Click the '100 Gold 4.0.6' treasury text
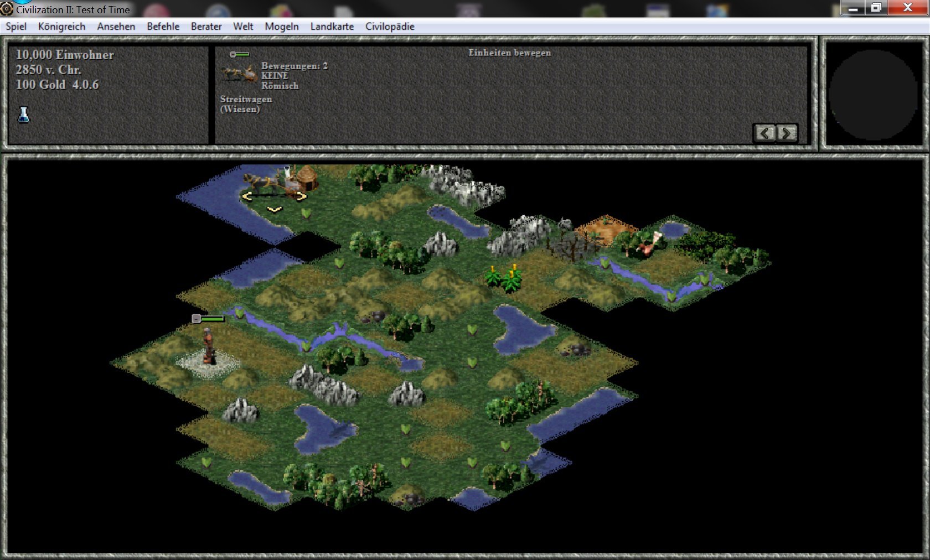The width and height of the screenshot is (930, 560). click(57, 85)
